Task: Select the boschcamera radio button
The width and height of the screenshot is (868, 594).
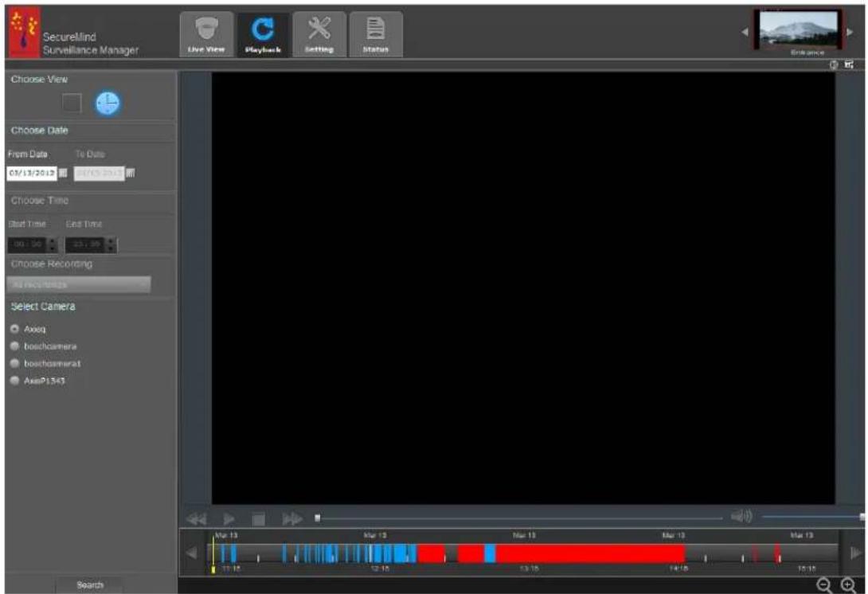Action: click(x=14, y=346)
